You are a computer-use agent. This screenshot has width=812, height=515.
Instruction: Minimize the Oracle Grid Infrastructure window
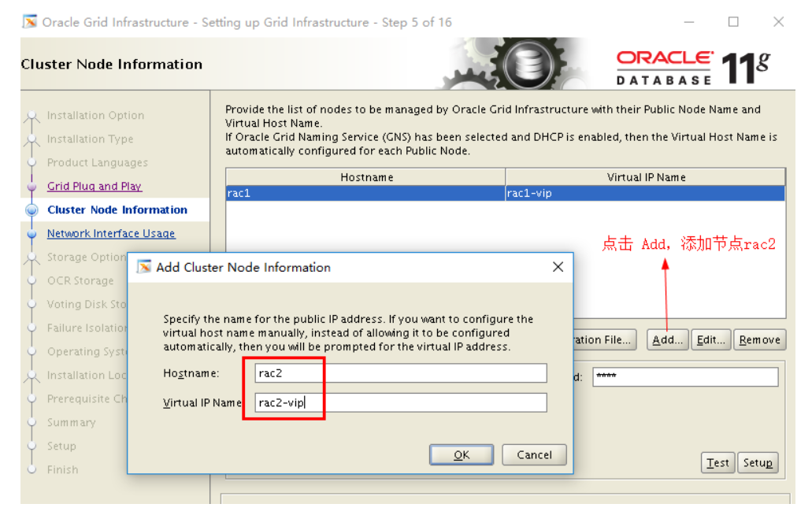tap(689, 22)
